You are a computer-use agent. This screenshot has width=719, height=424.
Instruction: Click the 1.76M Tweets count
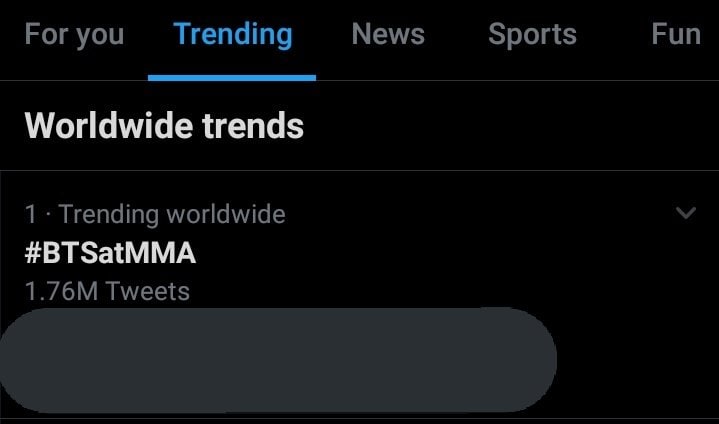[107, 292]
